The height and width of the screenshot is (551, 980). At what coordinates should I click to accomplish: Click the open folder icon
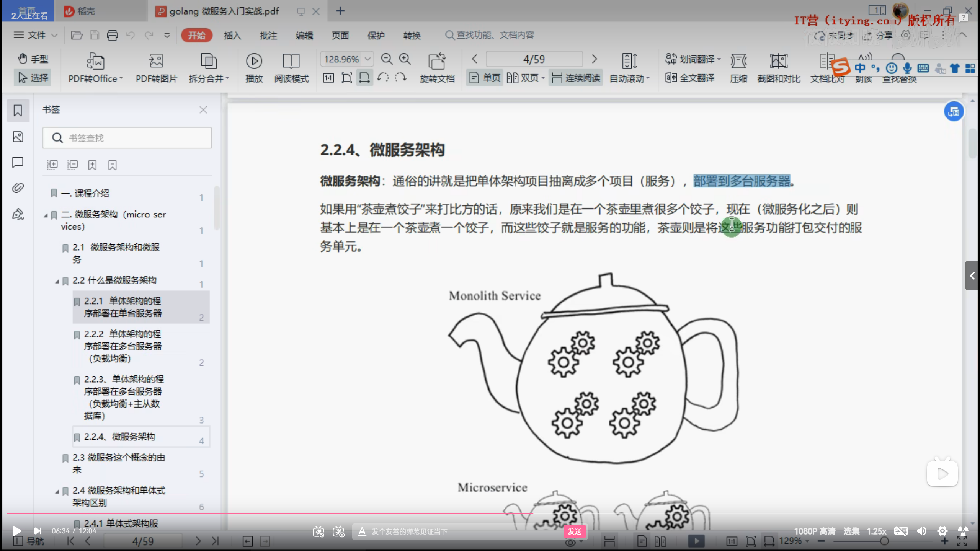(77, 35)
